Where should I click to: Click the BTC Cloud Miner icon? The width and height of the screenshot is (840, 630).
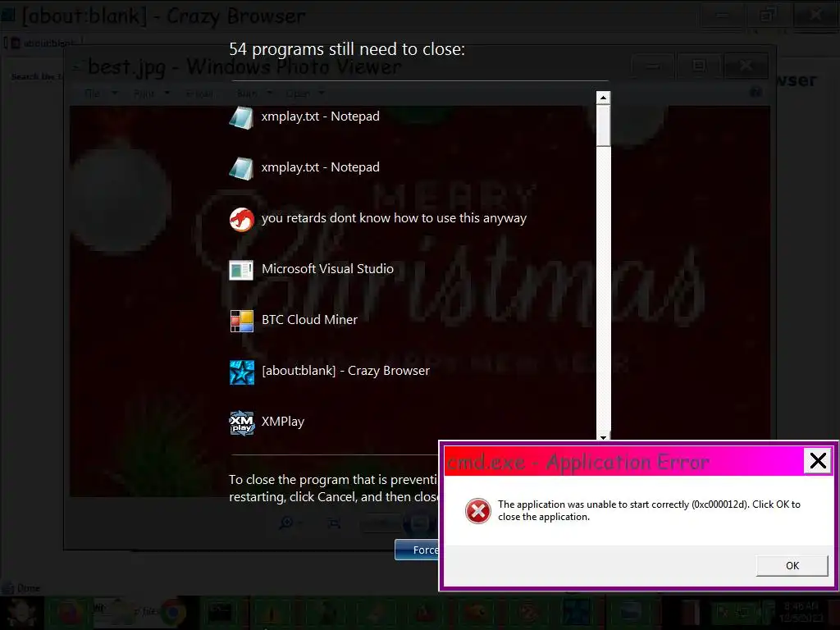[242, 321]
